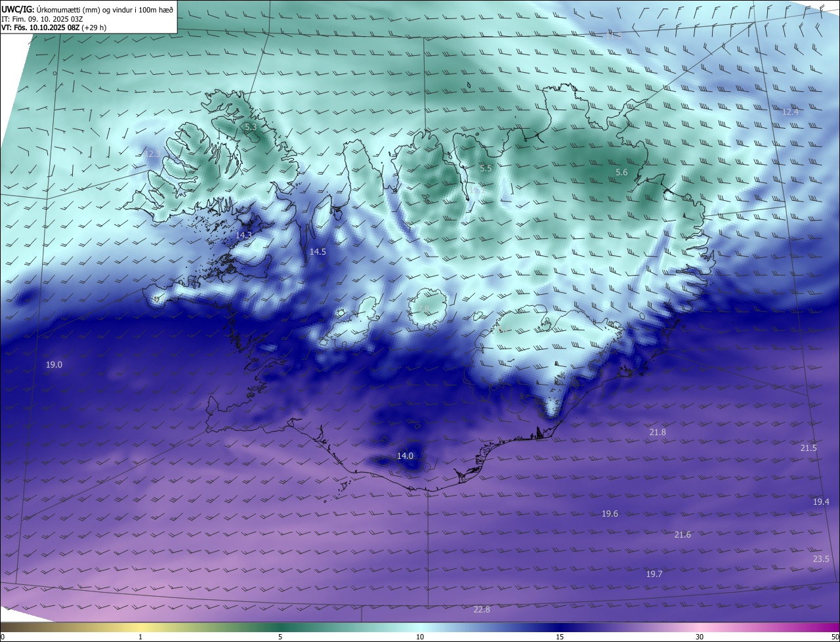Click the colorbar tick label 5
The width and height of the screenshot is (840, 642).
tap(280, 637)
